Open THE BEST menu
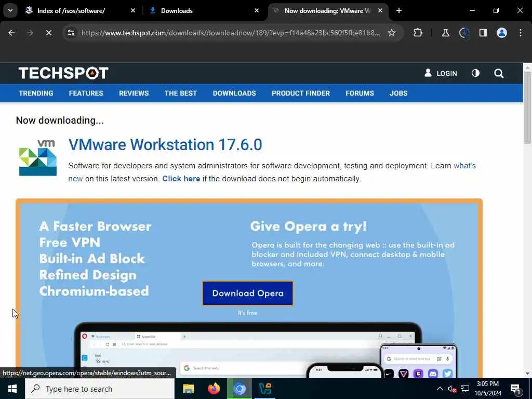The width and height of the screenshot is (532, 399). pos(180,94)
